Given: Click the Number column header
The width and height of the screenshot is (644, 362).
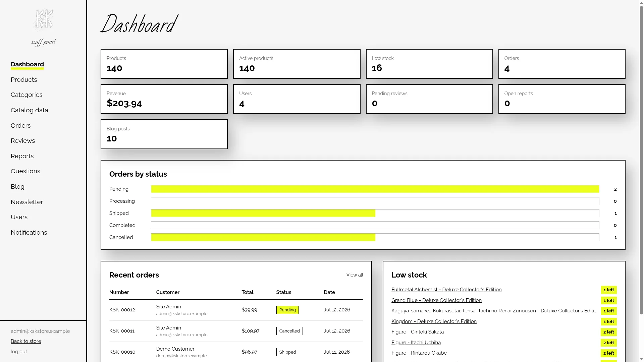Looking at the screenshot, I should point(119,292).
